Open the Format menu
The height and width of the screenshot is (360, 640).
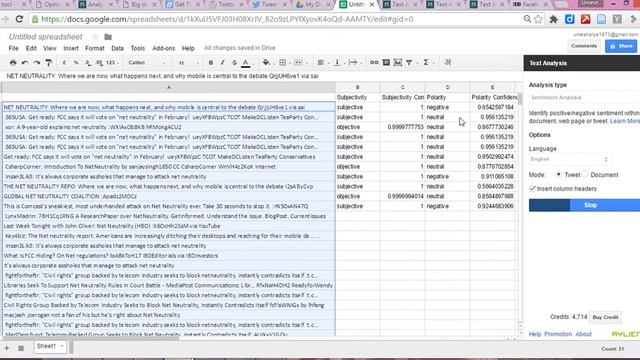(95, 48)
